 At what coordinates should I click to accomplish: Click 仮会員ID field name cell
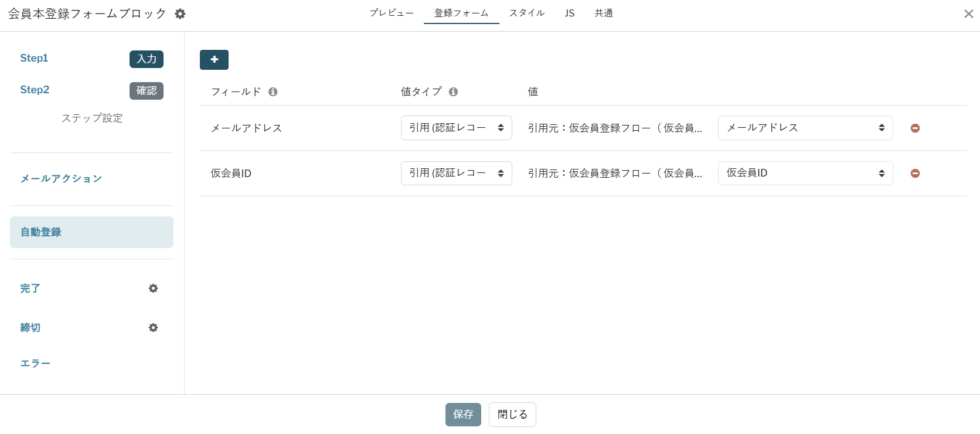pos(231,173)
